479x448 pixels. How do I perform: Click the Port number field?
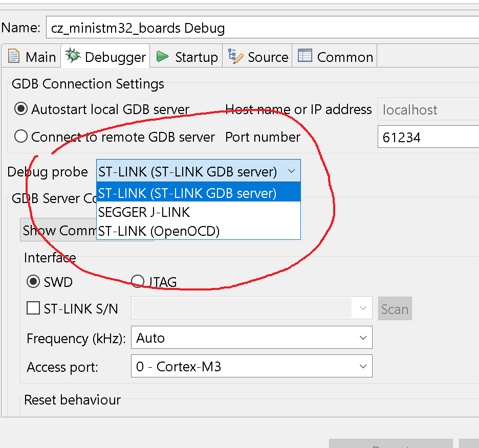coord(428,137)
